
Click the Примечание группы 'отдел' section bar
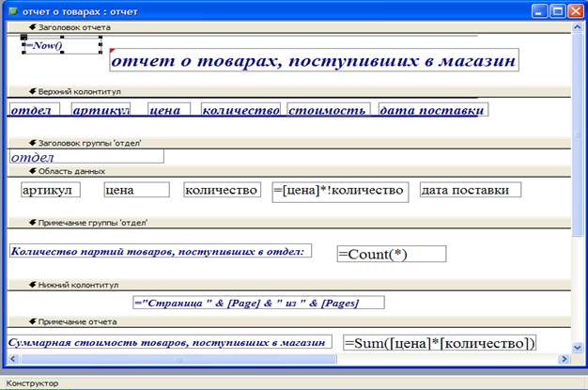pyautogui.click(x=288, y=223)
